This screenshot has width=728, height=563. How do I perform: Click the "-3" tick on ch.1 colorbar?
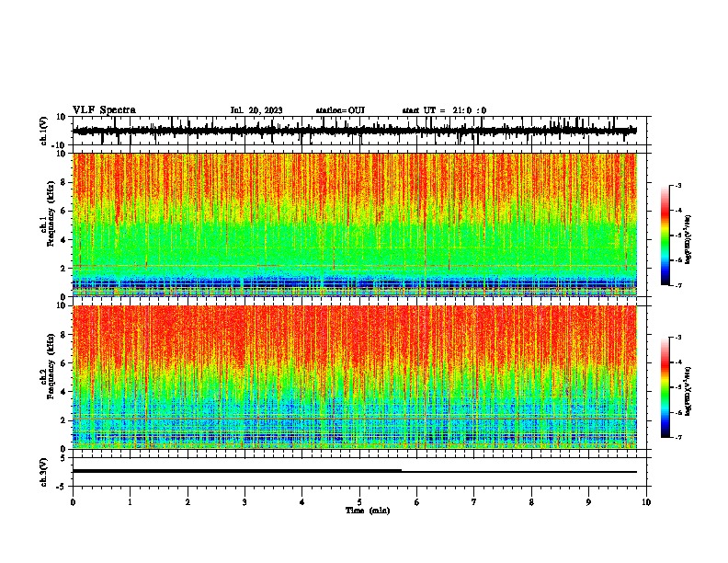point(678,185)
